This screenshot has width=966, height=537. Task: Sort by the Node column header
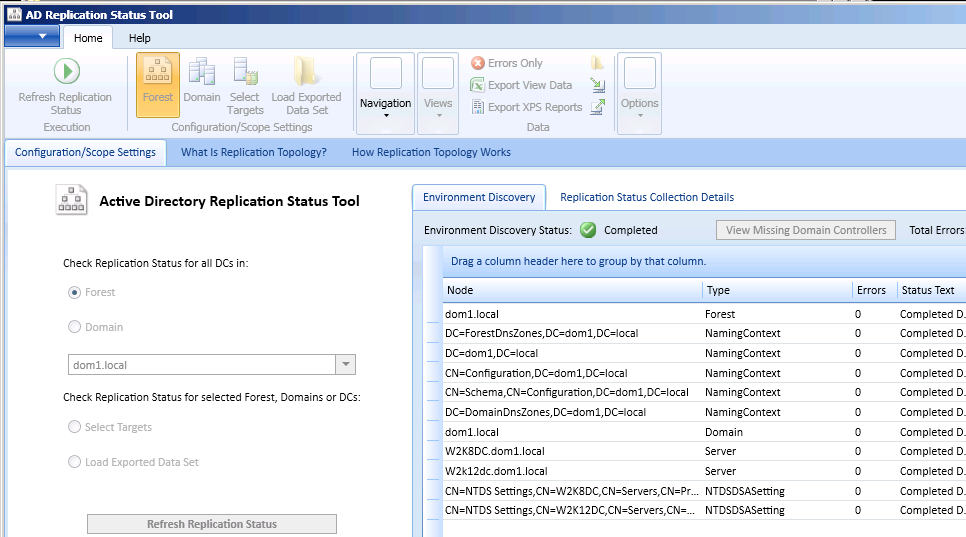point(572,290)
